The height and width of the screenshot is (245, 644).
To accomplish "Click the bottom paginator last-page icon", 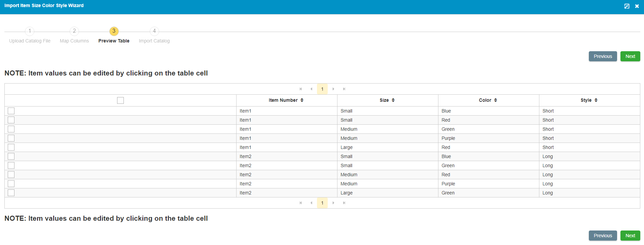I will click(344, 203).
